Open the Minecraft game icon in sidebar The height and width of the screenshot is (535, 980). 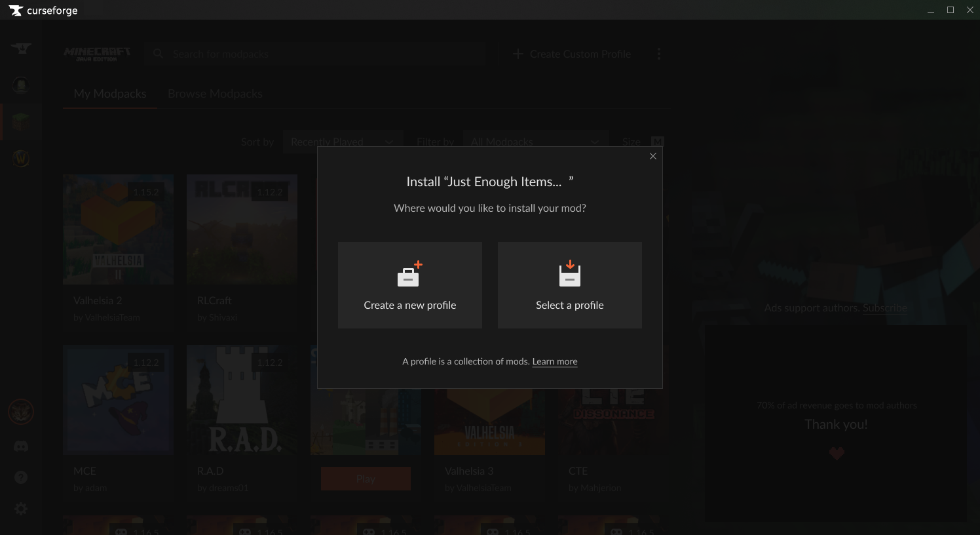point(21,122)
